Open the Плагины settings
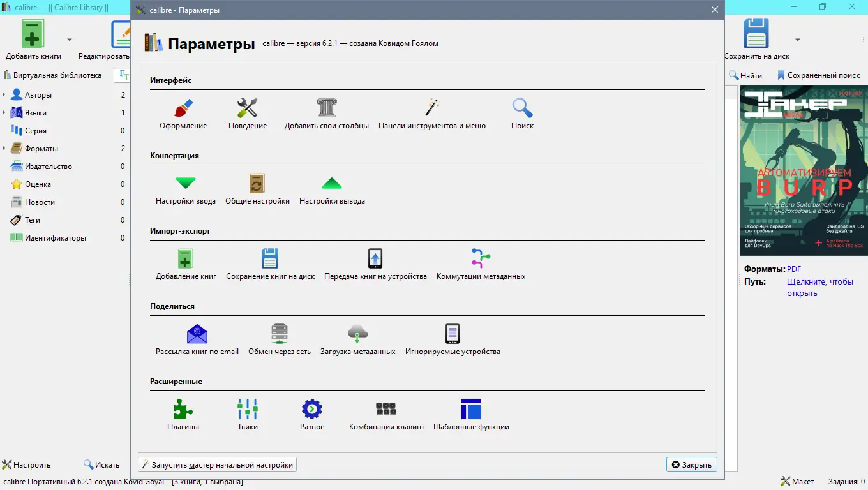Image resolution: width=868 pixels, height=490 pixels. click(x=183, y=415)
